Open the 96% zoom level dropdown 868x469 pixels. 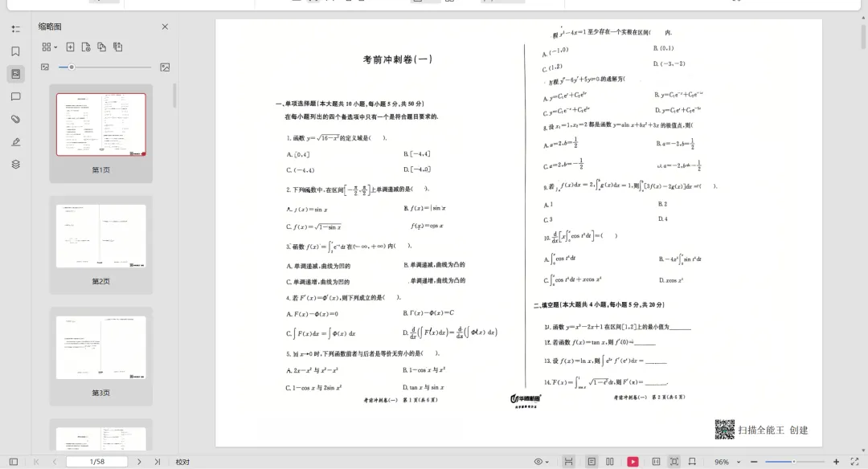(x=726, y=460)
